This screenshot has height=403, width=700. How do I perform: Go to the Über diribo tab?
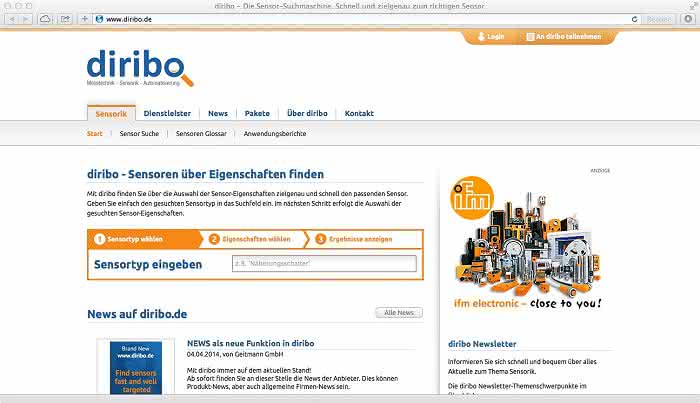[307, 113]
